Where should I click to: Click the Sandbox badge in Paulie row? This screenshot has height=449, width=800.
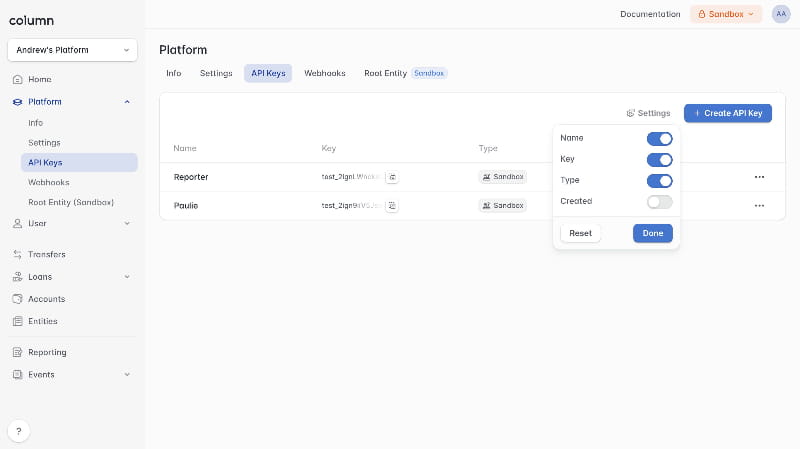[503, 206]
